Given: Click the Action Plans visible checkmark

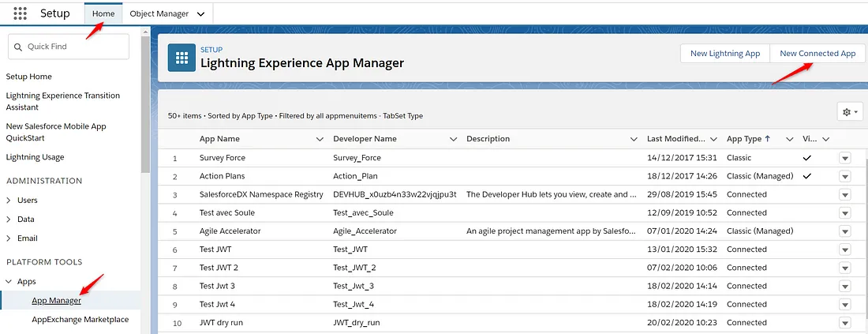Looking at the screenshot, I should [x=806, y=176].
